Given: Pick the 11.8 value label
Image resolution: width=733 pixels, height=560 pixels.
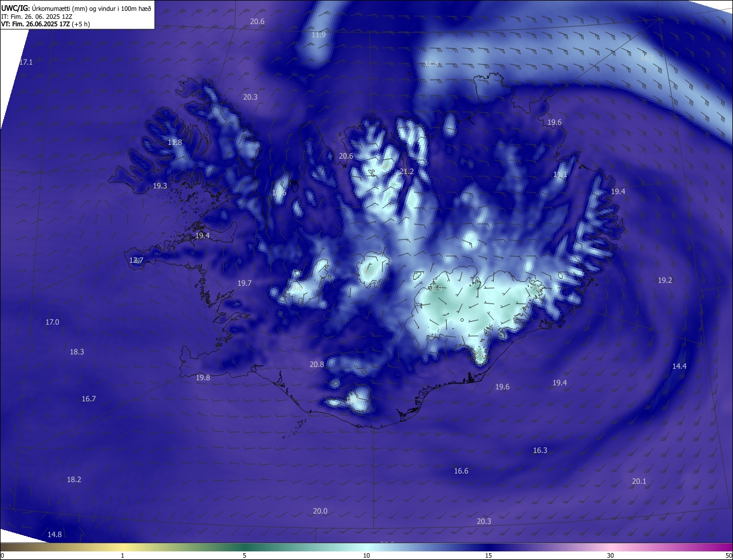Looking at the screenshot, I should point(175,142).
